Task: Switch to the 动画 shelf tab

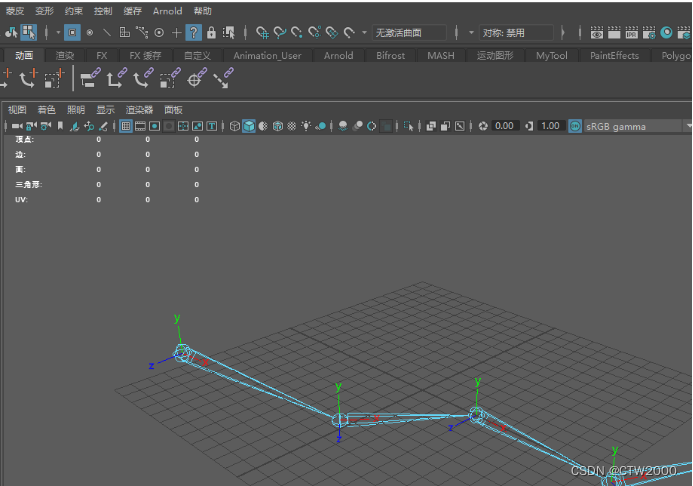Action: 24,56
